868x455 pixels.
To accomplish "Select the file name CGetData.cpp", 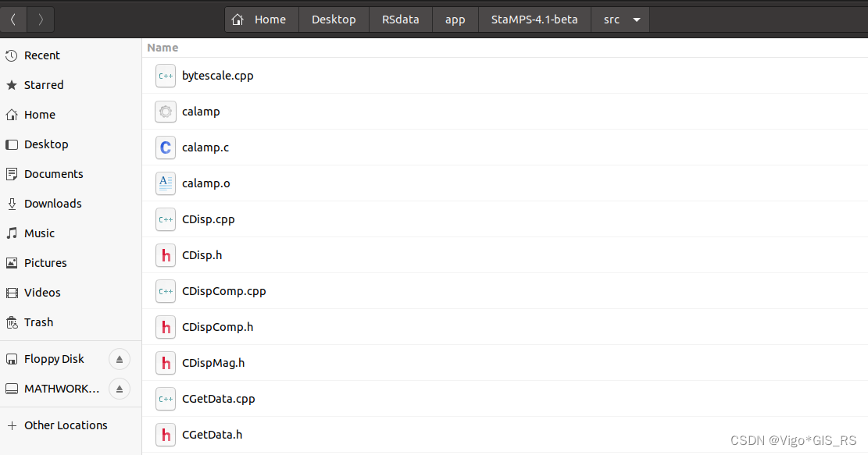I will coord(219,399).
